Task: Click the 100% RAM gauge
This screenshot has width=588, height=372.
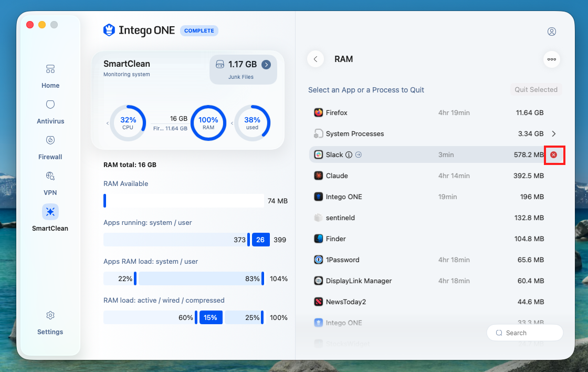Action: click(208, 123)
